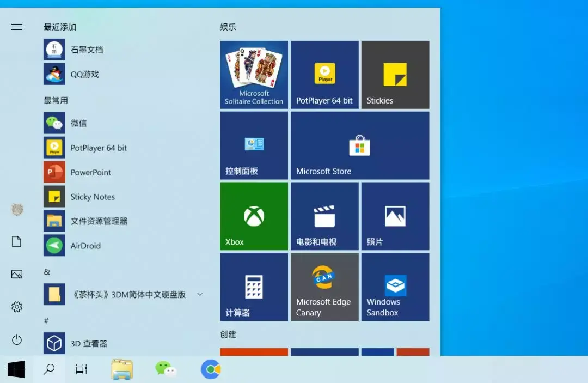This screenshot has height=383, width=588.
Task: Expand the 《茶杯头》 folder chevron
Action: click(200, 295)
